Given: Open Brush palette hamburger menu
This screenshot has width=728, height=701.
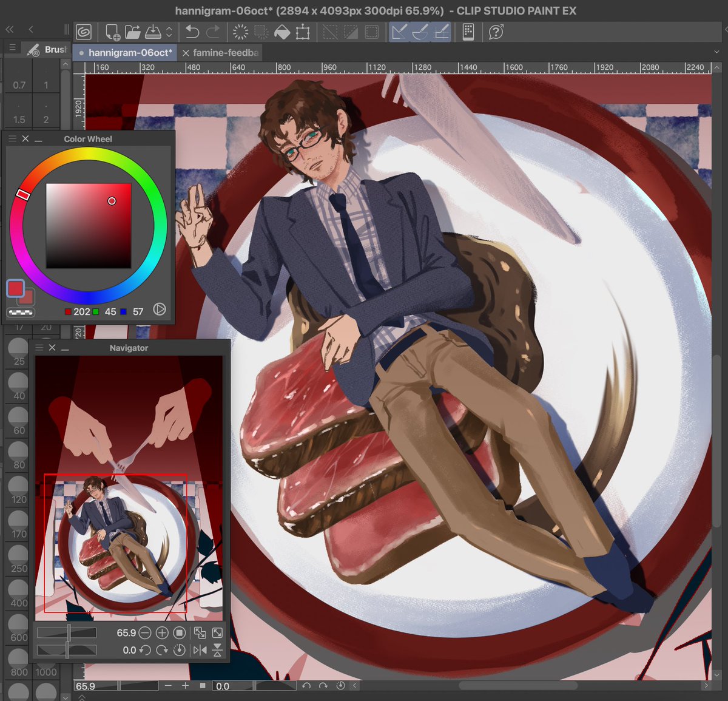Looking at the screenshot, I should 12,47.
